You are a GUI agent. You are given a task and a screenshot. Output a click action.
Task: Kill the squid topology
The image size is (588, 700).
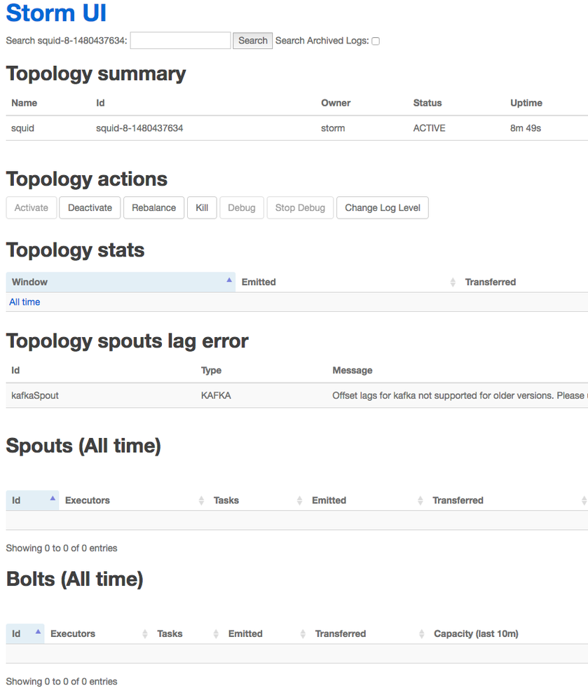pyautogui.click(x=202, y=208)
